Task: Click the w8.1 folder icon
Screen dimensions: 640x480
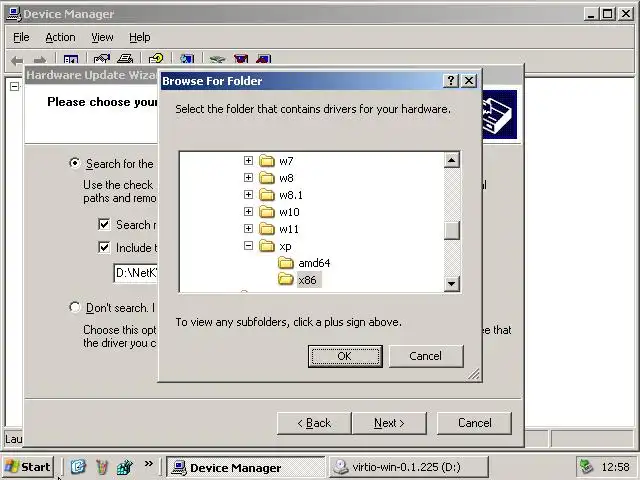Action: coord(267,195)
